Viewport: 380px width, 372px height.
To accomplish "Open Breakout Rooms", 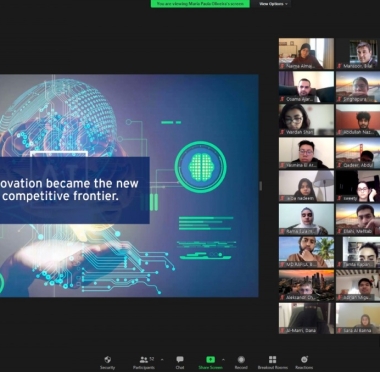I will [x=272, y=363].
